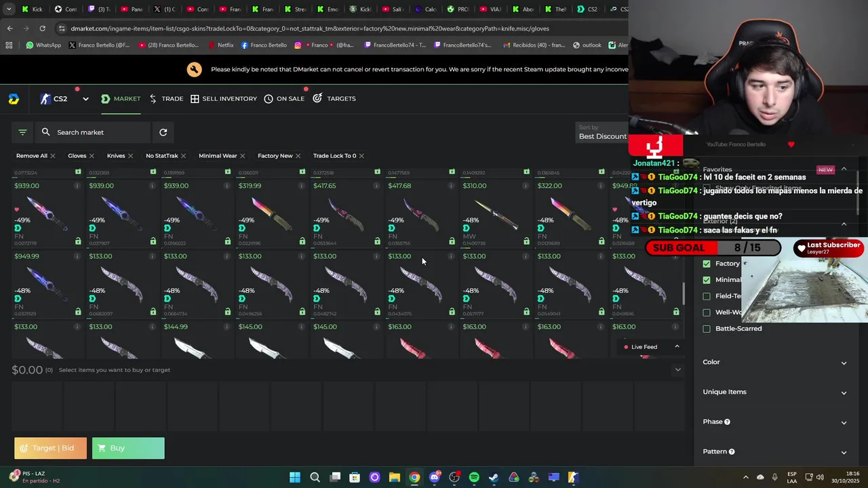
Task: Reload the page in Chrome
Action: [42, 28]
